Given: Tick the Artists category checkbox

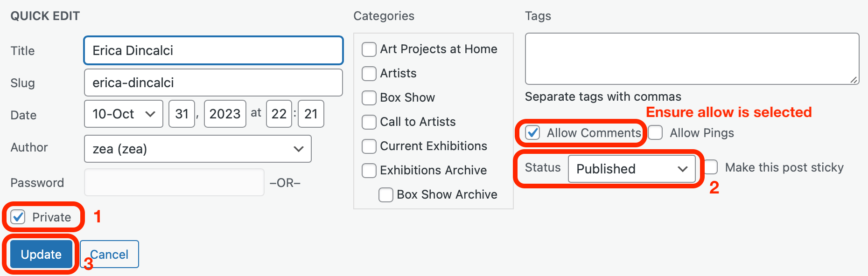Looking at the screenshot, I should click(369, 74).
